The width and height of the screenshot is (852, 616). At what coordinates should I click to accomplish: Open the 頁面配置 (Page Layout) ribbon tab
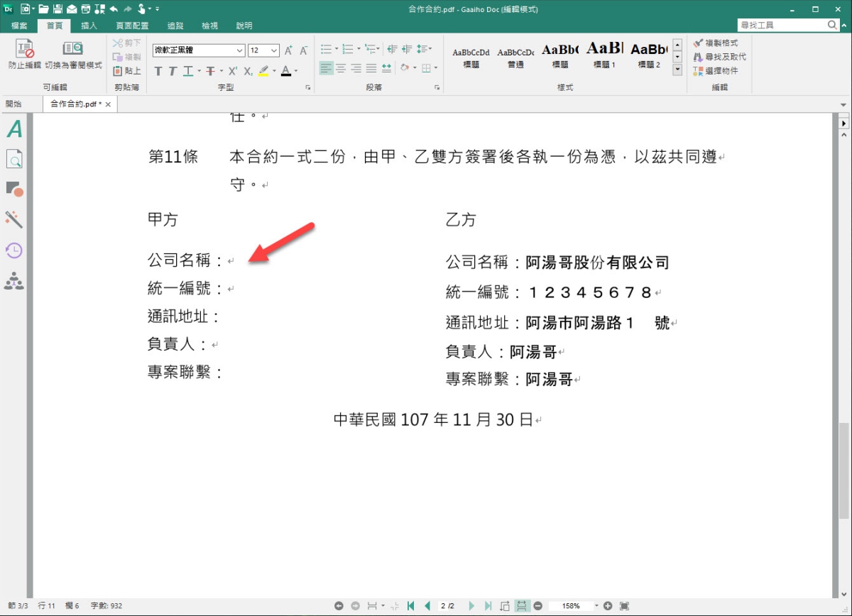pyautogui.click(x=132, y=26)
